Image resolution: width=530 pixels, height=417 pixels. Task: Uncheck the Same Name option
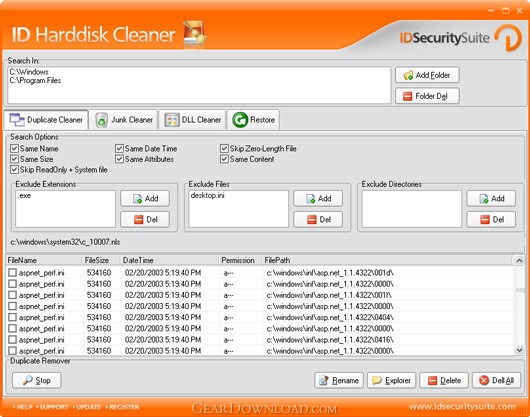click(x=14, y=148)
